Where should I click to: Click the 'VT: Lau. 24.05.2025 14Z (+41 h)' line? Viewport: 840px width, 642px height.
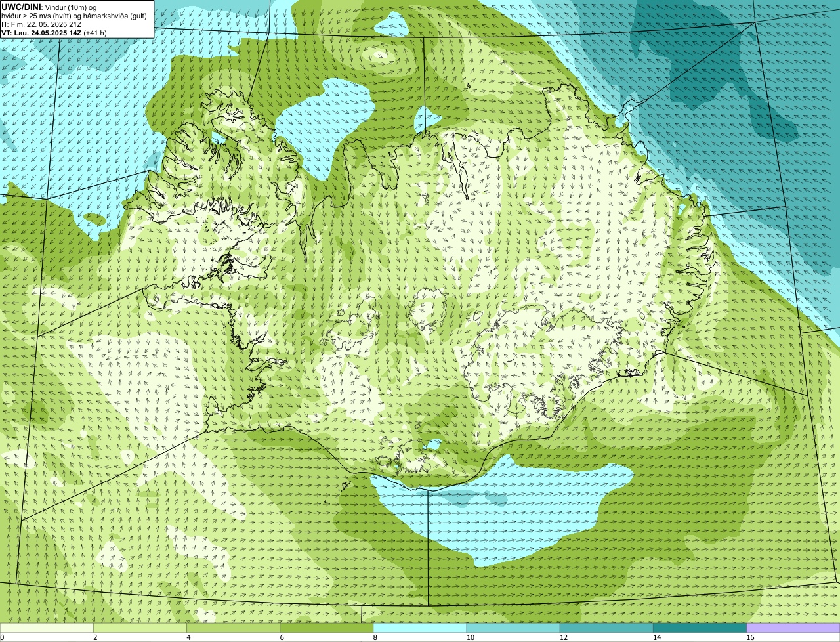(x=54, y=32)
